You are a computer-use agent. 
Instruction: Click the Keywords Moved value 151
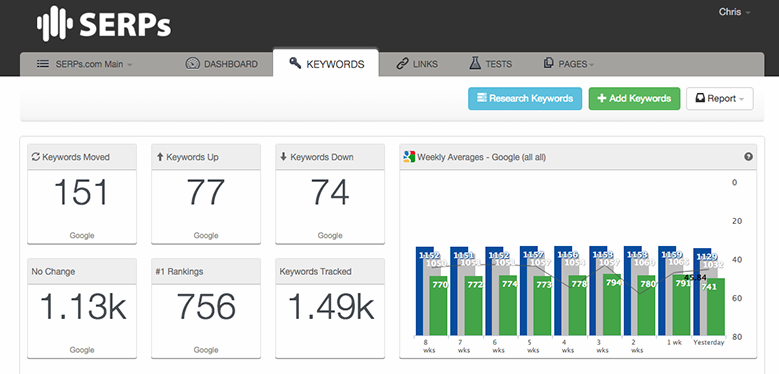point(81,193)
